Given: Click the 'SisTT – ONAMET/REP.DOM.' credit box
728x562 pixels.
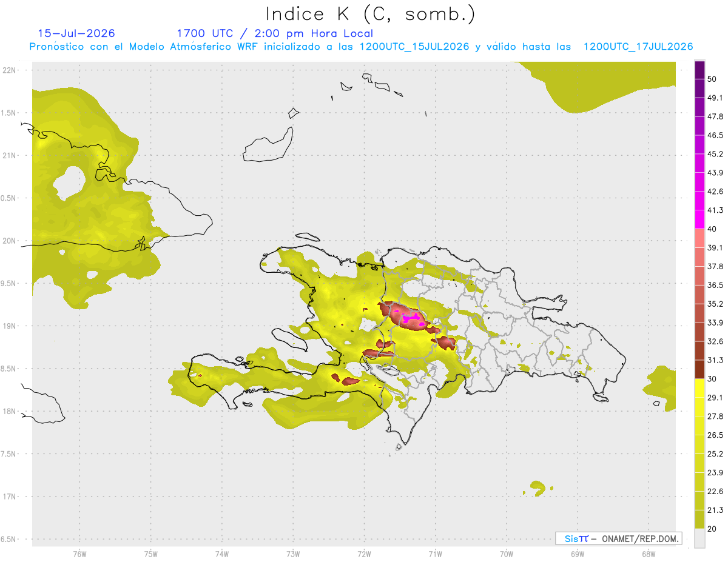Looking at the screenshot, I should pyautogui.click(x=619, y=538).
